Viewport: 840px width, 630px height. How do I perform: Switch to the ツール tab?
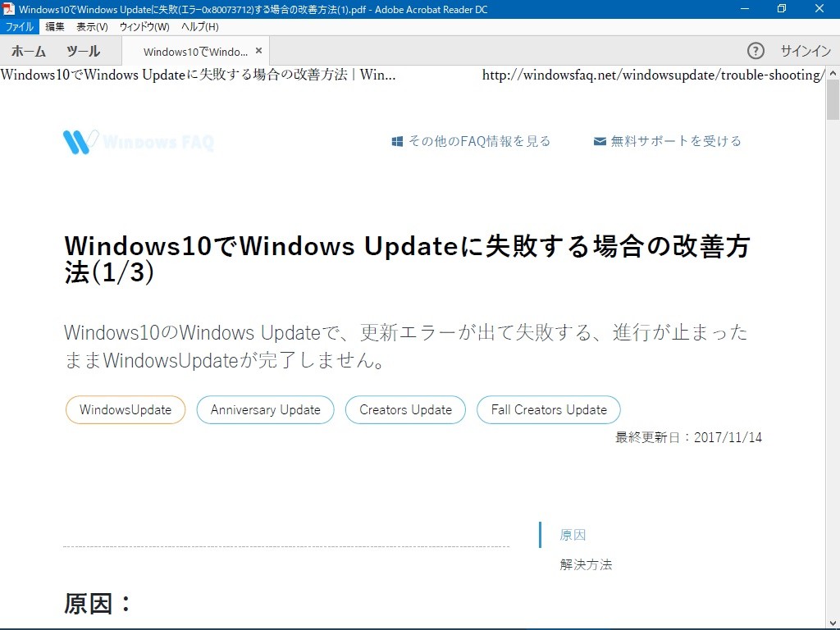click(83, 52)
